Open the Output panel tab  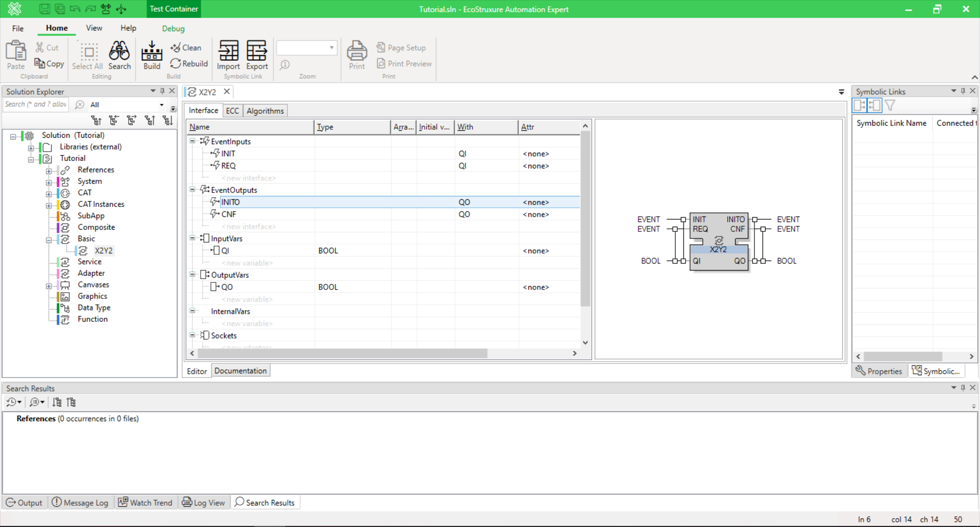tap(24, 502)
